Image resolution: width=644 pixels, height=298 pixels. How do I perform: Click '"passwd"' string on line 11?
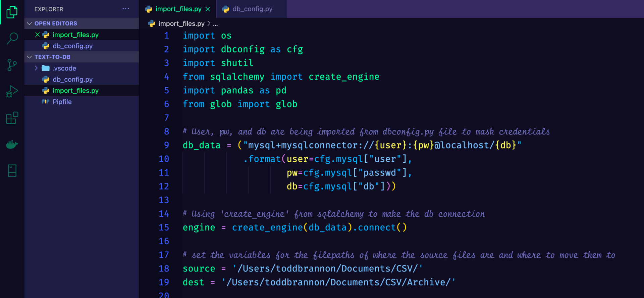point(379,173)
